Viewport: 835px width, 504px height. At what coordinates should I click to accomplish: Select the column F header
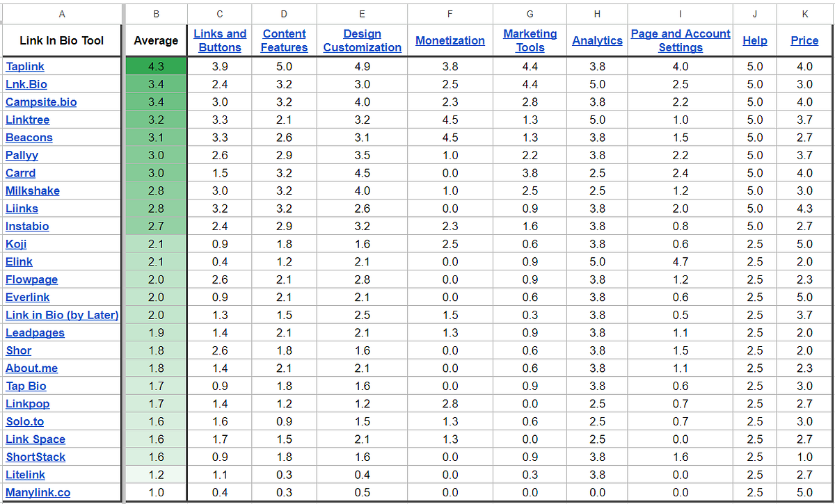[450, 13]
